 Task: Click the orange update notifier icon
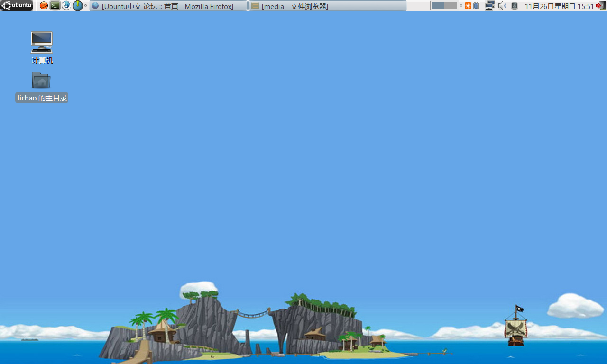[468, 6]
